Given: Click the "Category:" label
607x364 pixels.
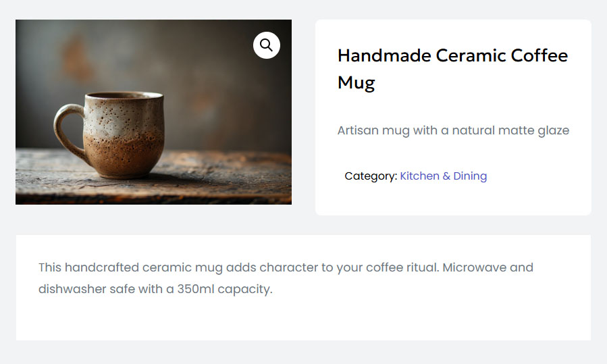Looking at the screenshot, I should pos(370,176).
